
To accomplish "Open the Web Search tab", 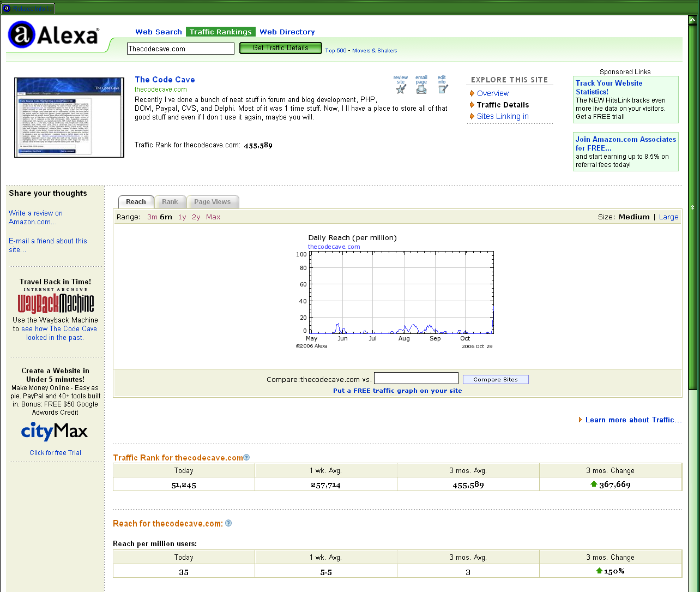I will click(x=159, y=32).
